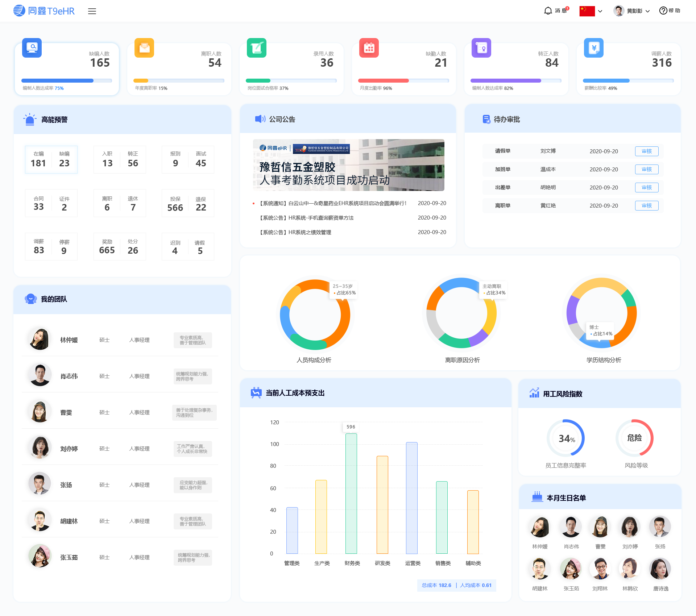Screen dimensions: 696x616
Task: Click 审核 for 刘文博's 请假单
Action: coord(647,151)
